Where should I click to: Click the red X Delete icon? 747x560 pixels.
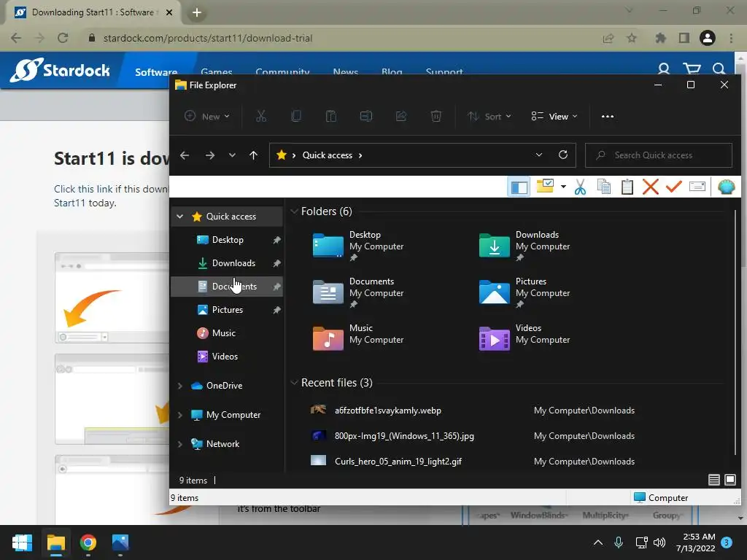pos(650,187)
